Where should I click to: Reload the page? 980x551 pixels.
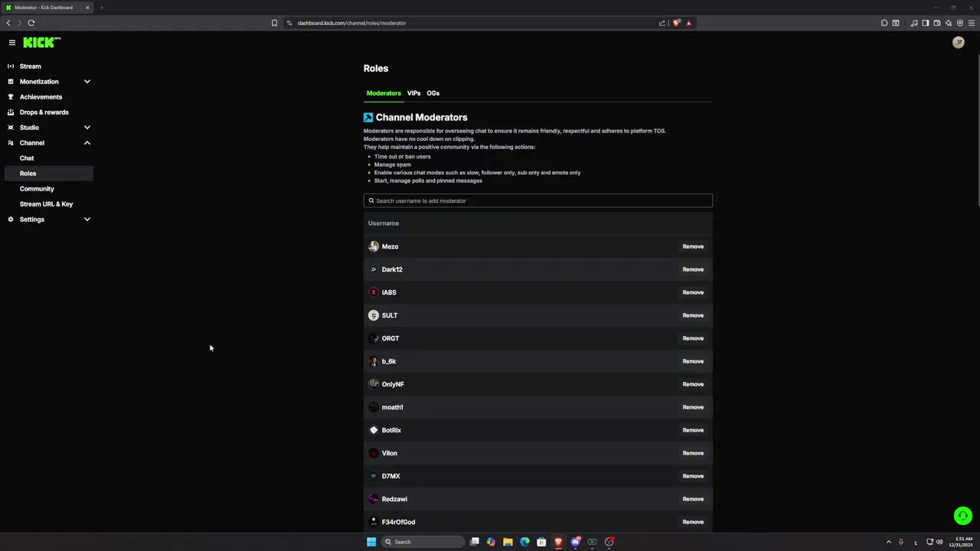click(31, 23)
